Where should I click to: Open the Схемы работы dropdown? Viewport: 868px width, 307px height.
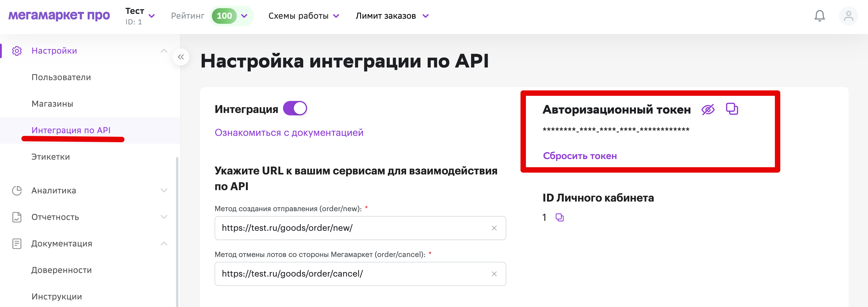(303, 16)
